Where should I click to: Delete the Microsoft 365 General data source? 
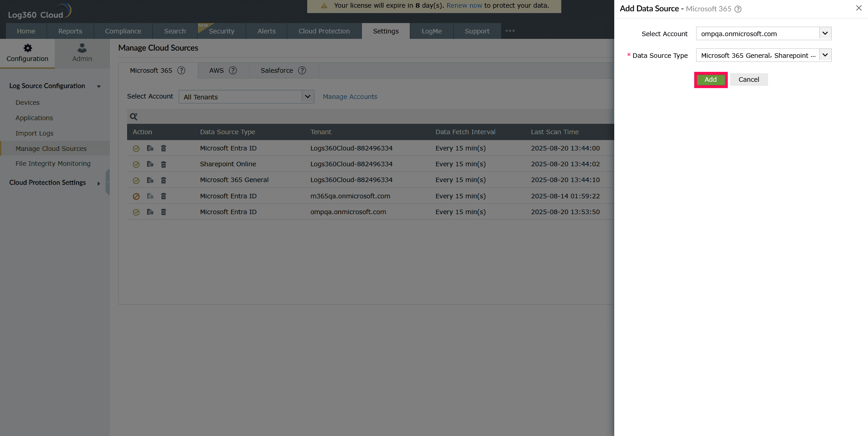164,180
